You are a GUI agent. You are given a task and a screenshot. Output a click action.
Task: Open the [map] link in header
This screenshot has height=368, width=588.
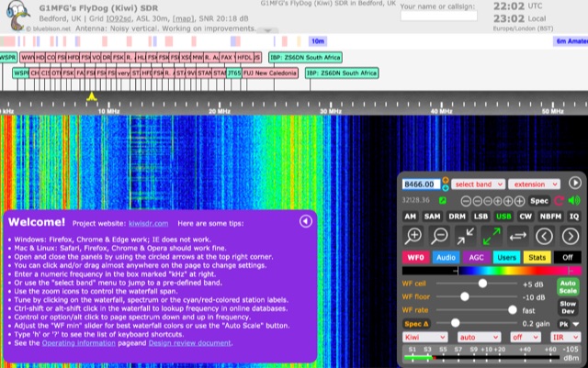pyautogui.click(x=184, y=18)
